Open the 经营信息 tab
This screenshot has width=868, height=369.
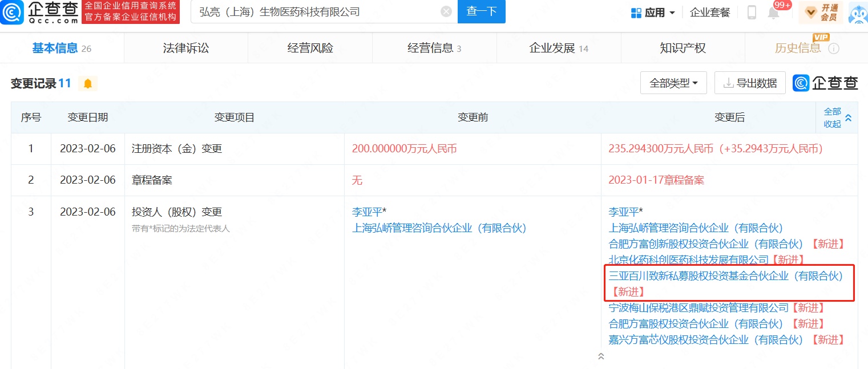434,48
